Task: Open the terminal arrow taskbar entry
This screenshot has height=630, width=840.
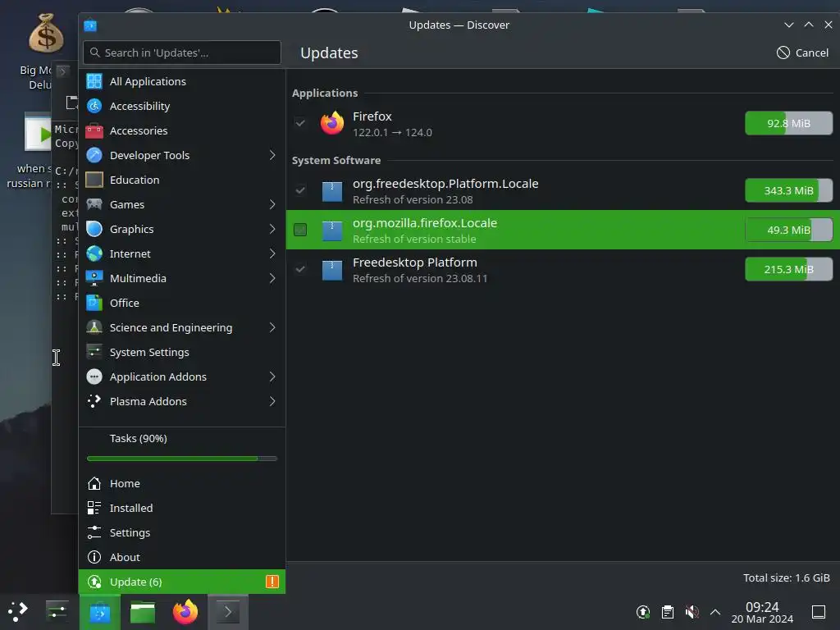Action: 228,612
